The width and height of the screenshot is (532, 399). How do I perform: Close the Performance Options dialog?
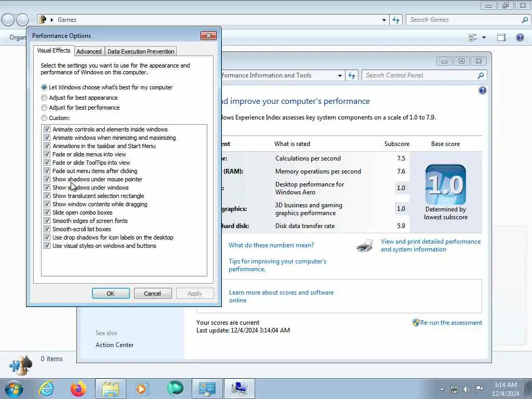point(208,36)
